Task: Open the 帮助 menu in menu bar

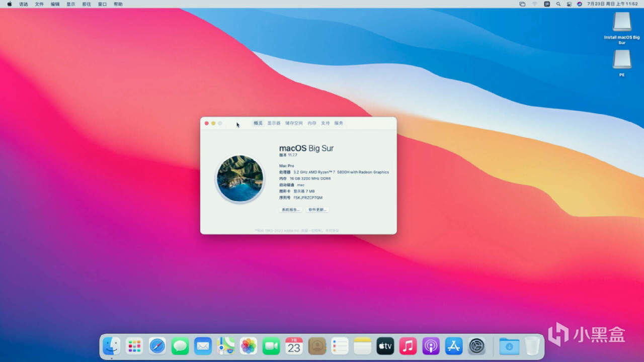Action: point(118,4)
